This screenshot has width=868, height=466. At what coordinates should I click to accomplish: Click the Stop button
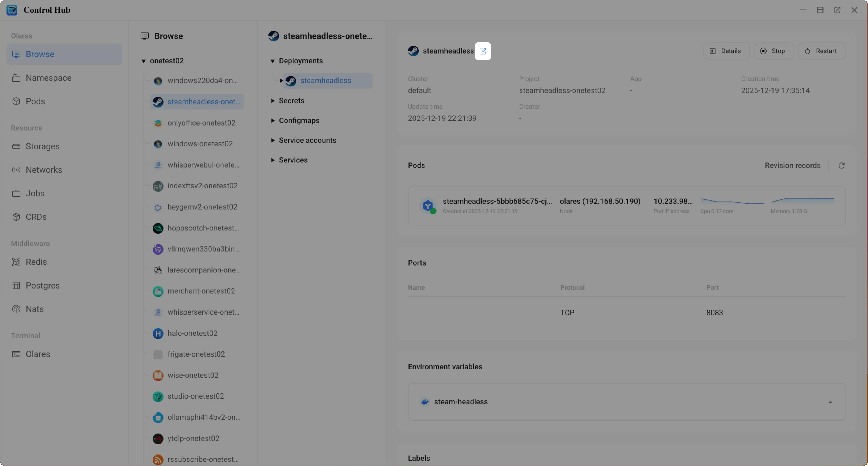774,51
